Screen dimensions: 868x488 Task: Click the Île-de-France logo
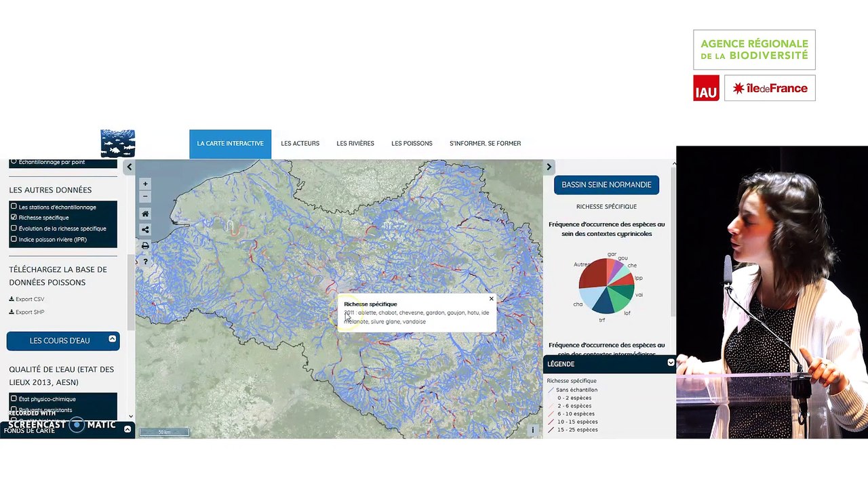770,88
